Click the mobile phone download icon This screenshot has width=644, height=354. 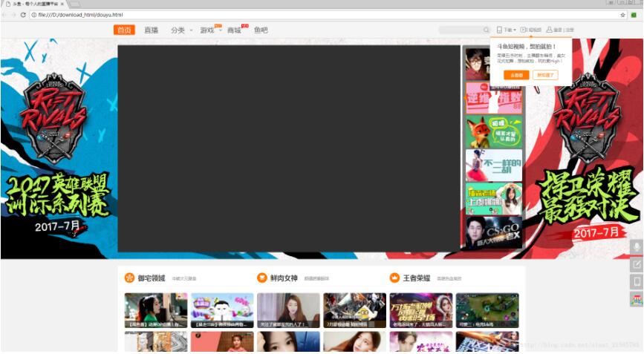point(499,30)
